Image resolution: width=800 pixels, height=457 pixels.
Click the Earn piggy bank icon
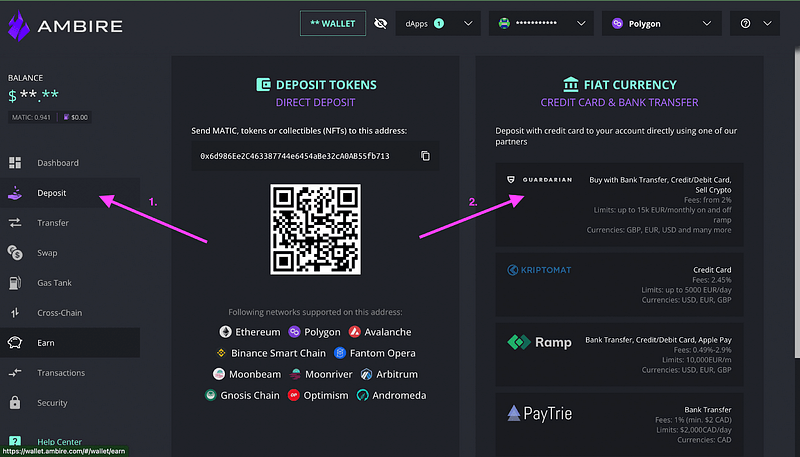coord(15,342)
